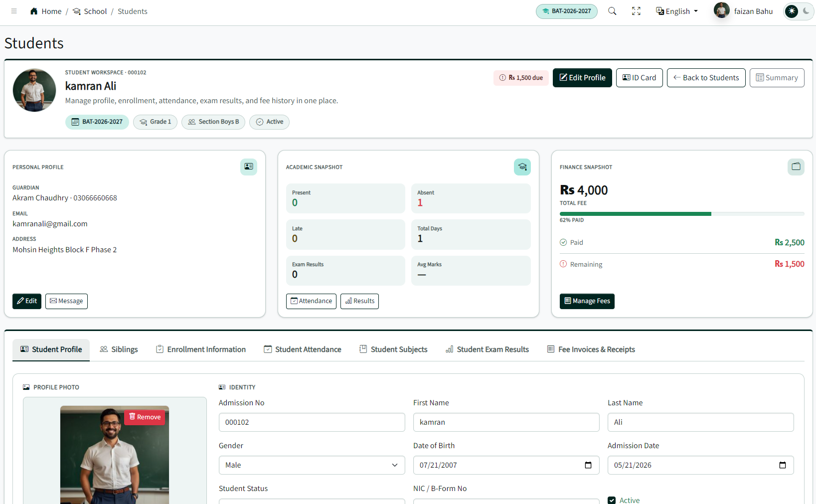Click Back to Students button
This screenshot has width=816, height=504.
(x=706, y=78)
